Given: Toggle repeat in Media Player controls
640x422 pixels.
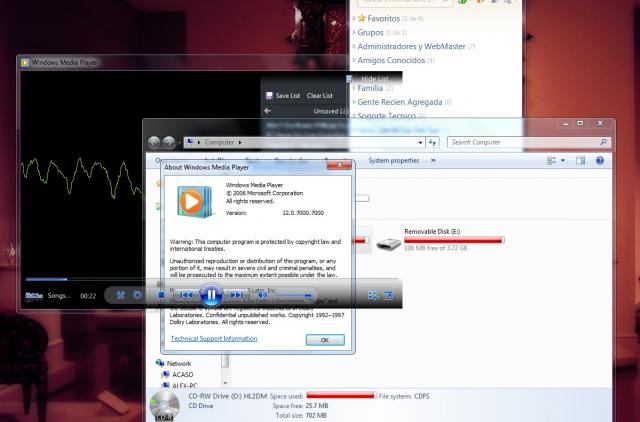Looking at the screenshot, I should coord(138,295).
